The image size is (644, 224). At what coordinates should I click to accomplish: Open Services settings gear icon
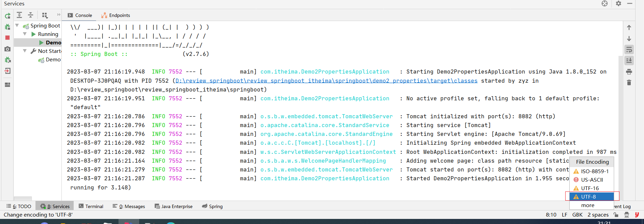coord(619,3)
